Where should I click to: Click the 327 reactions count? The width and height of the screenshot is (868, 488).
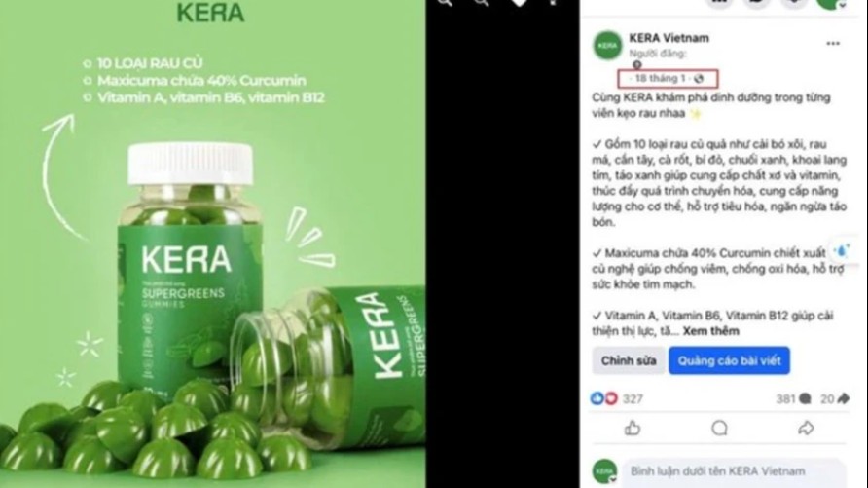tap(633, 398)
